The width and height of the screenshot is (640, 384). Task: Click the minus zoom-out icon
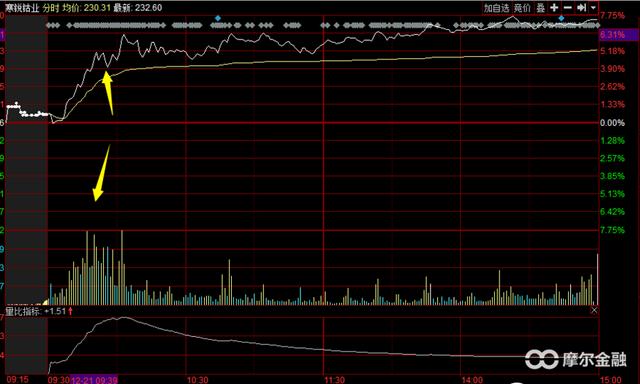[568, 7]
